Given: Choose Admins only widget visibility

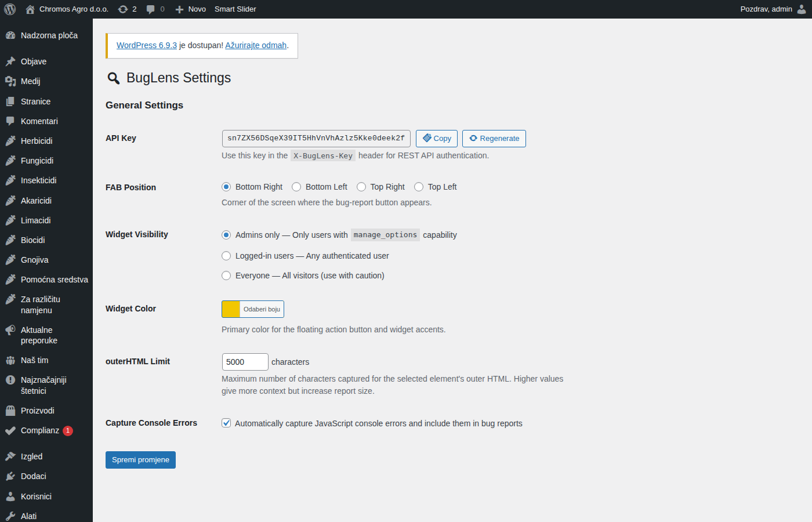Looking at the screenshot, I should (x=226, y=235).
